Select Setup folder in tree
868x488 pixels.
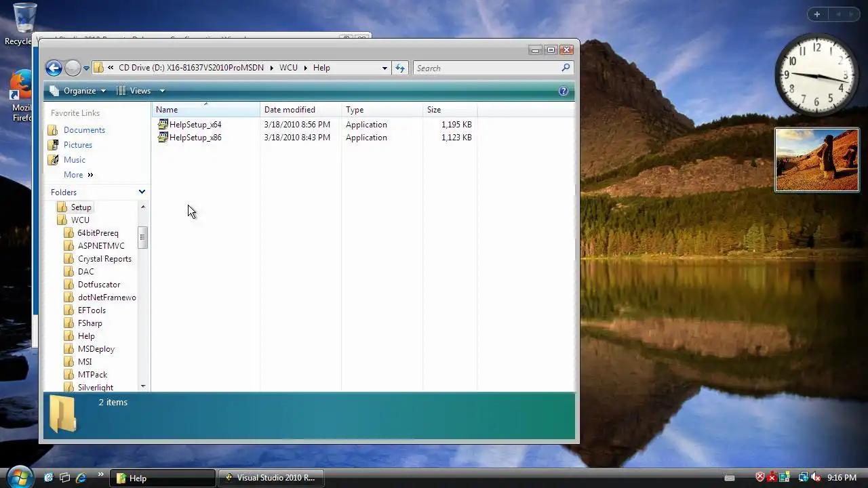81,207
